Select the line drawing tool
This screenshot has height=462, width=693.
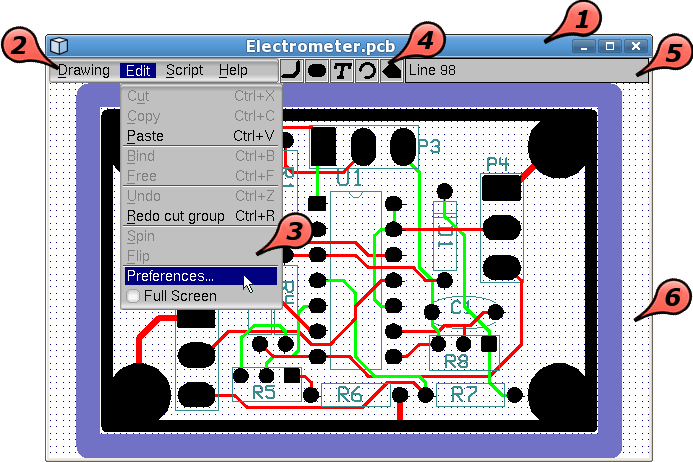click(x=291, y=70)
